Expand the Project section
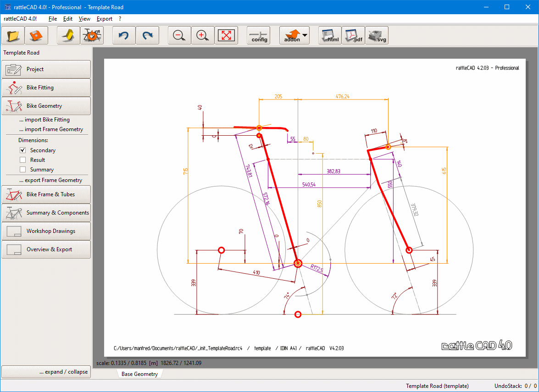This screenshot has height=392, width=539. click(46, 69)
